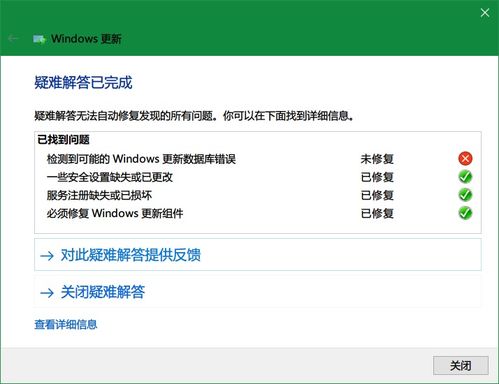The image size is (499, 384).
Task: Select 关闭疑难解答 option
Action: [x=258, y=292]
